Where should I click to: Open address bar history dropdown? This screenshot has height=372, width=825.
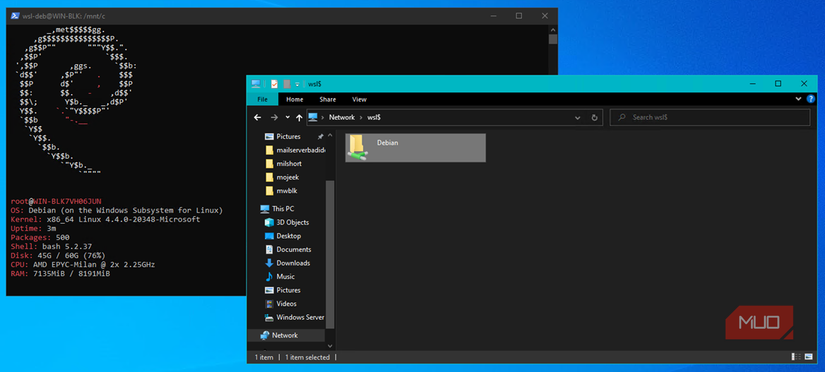click(x=578, y=117)
